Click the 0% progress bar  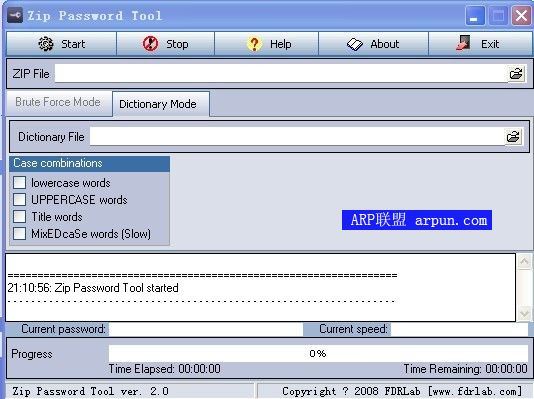(318, 353)
